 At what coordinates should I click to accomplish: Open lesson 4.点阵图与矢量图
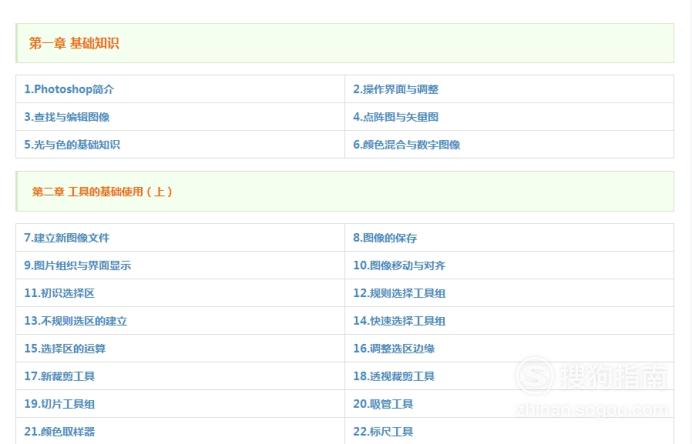pyautogui.click(x=395, y=117)
